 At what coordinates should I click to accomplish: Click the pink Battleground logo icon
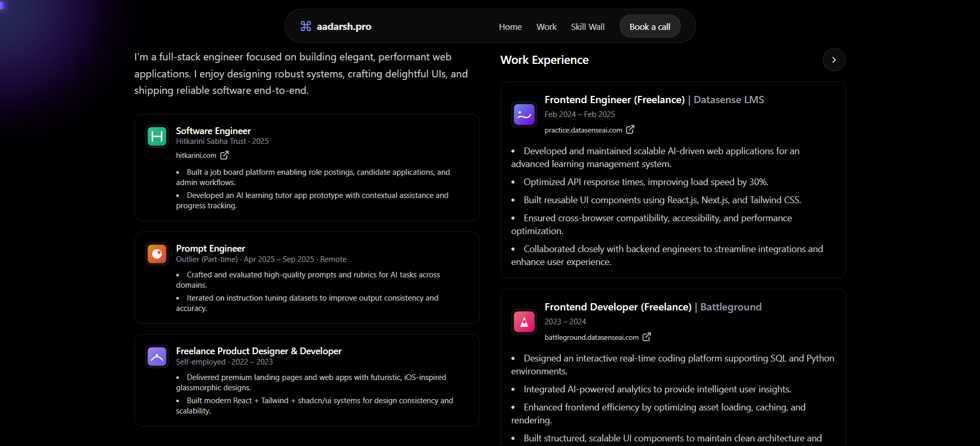[x=524, y=322]
